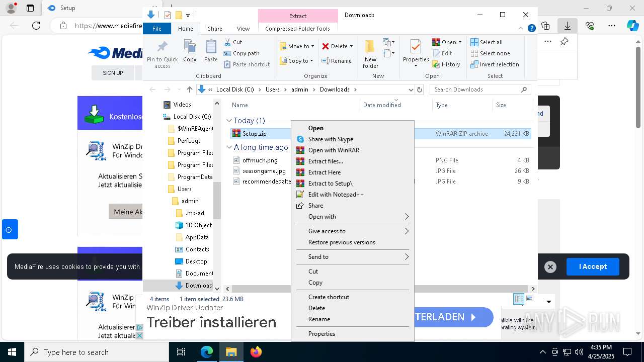Open Copilot icon in Edge
This screenshot has height=362, width=644.
tap(632, 26)
